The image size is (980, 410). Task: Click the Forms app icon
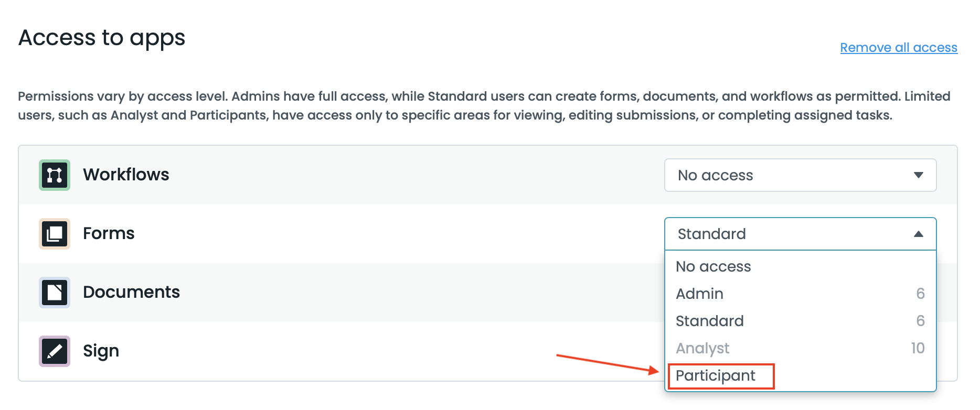click(55, 234)
